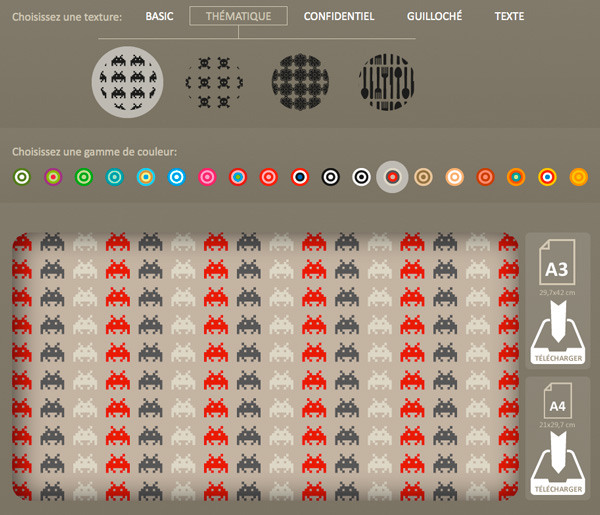Image resolution: width=600 pixels, height=515 pixels.
Task: Open the TEXTE texture tab
Action: pyautogui.click(x=509, y=16)
